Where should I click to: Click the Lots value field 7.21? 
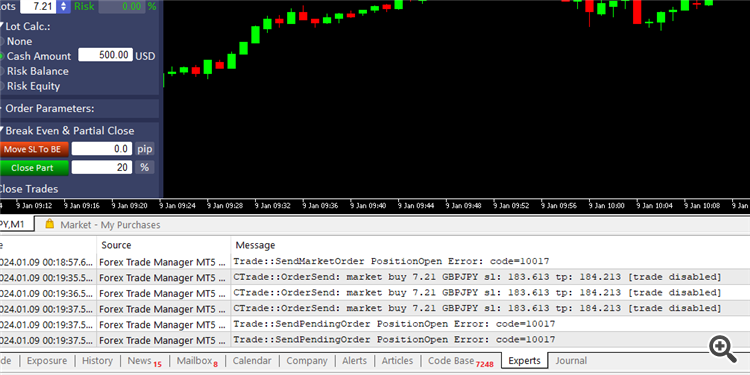[x=39, y=6]
